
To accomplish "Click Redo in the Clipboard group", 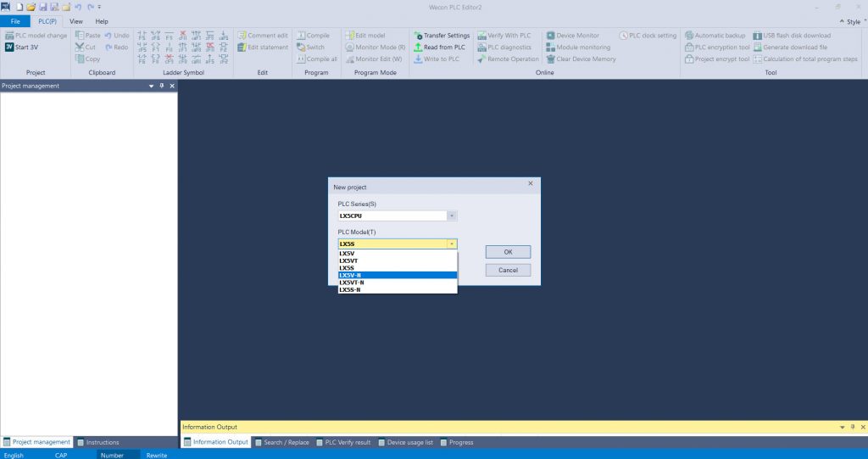I will 117,48.
